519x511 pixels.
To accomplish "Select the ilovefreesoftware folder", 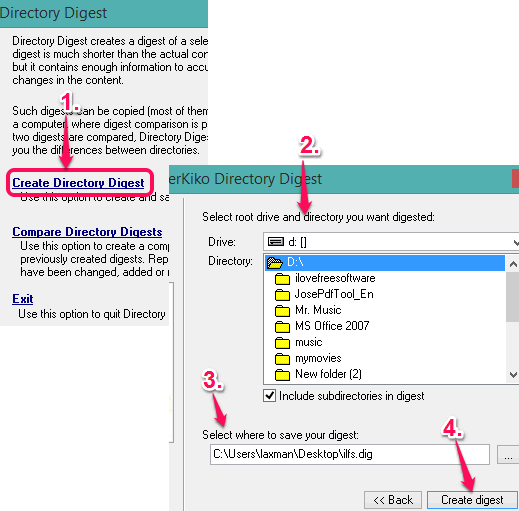I will pos(335,278).
